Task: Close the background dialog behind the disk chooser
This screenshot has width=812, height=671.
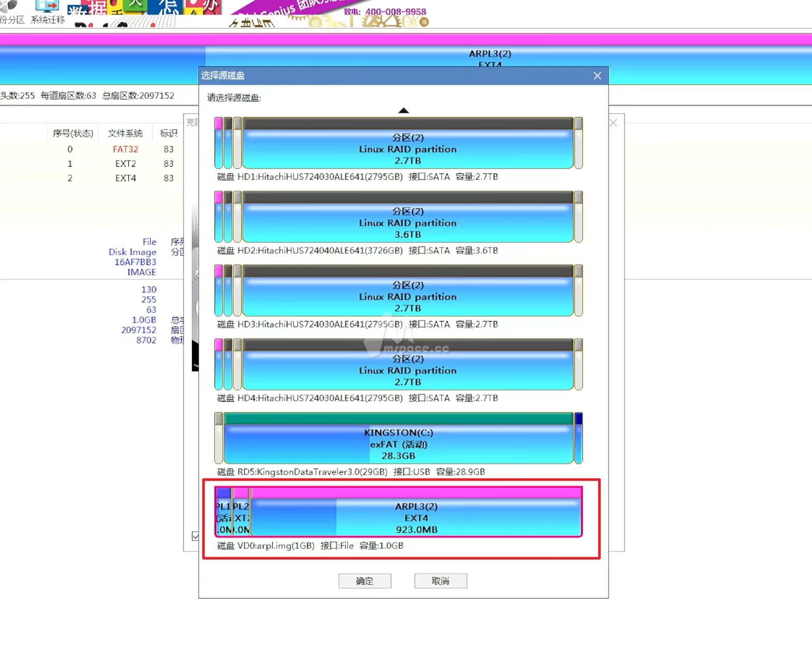Action: tap(614, 123)
